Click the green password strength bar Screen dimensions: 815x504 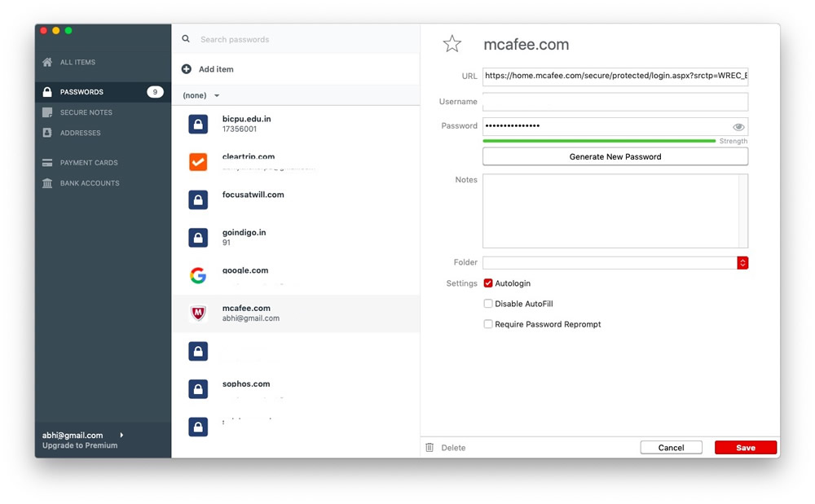(x=599, y=141)
